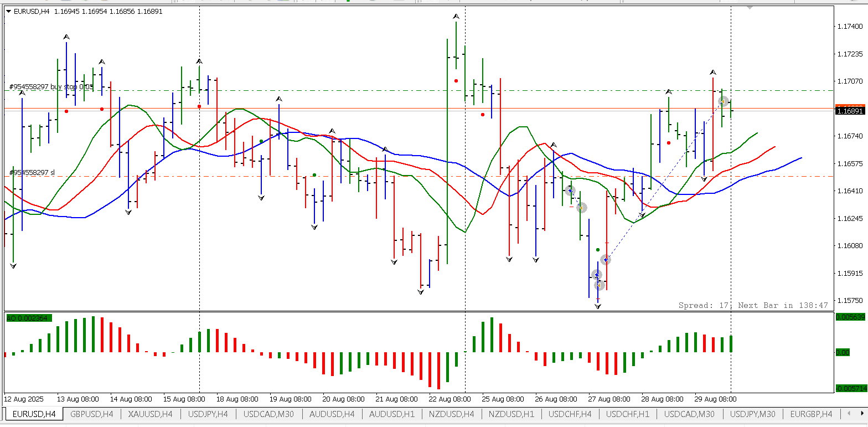868x427 pixels.
Task: Click the down fractal arrow below 27 Aug low
Action: (598, 305)
